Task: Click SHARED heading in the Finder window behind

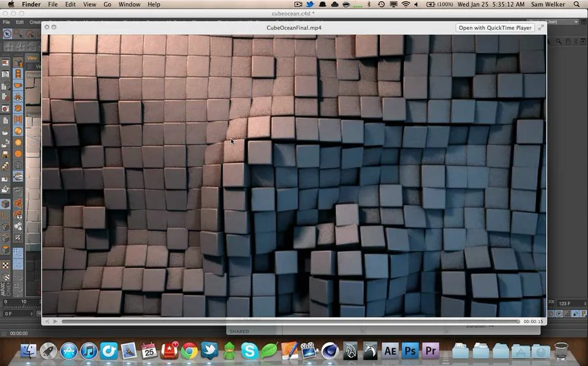Action: [x=239, y=332]
